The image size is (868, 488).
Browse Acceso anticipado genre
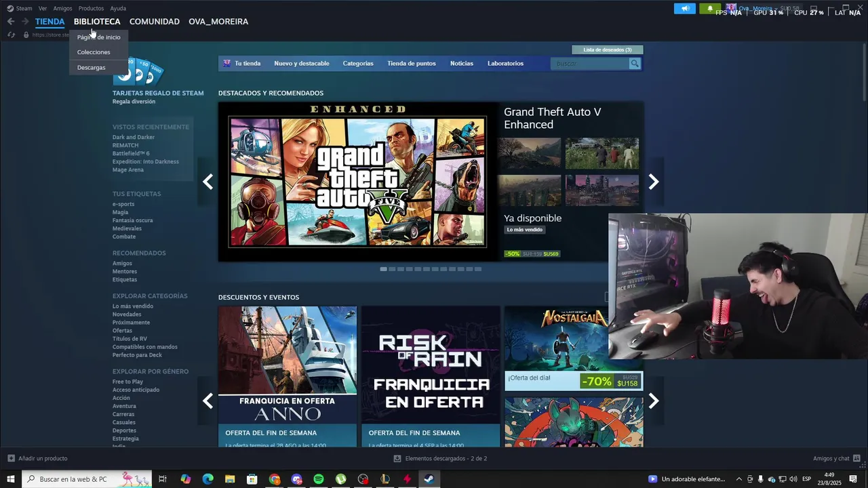click(136, 390)
